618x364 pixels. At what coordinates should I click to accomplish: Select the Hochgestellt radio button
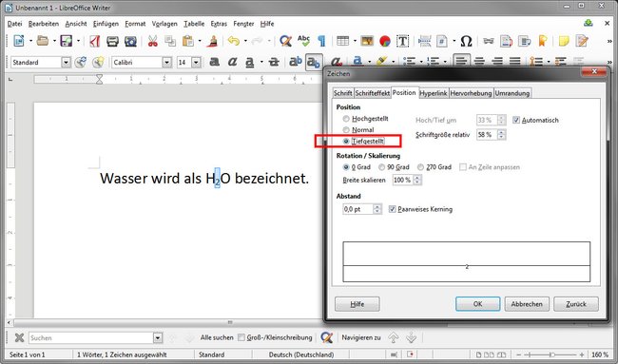tap(346, 119)
